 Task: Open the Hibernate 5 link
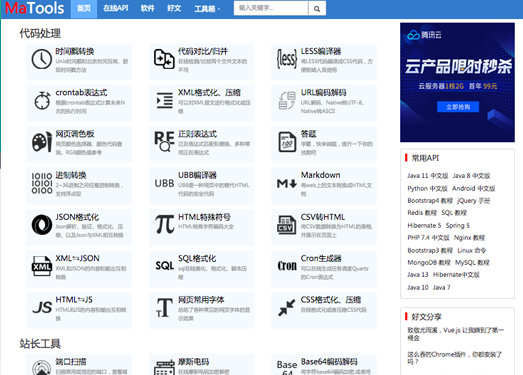[424, 226]
